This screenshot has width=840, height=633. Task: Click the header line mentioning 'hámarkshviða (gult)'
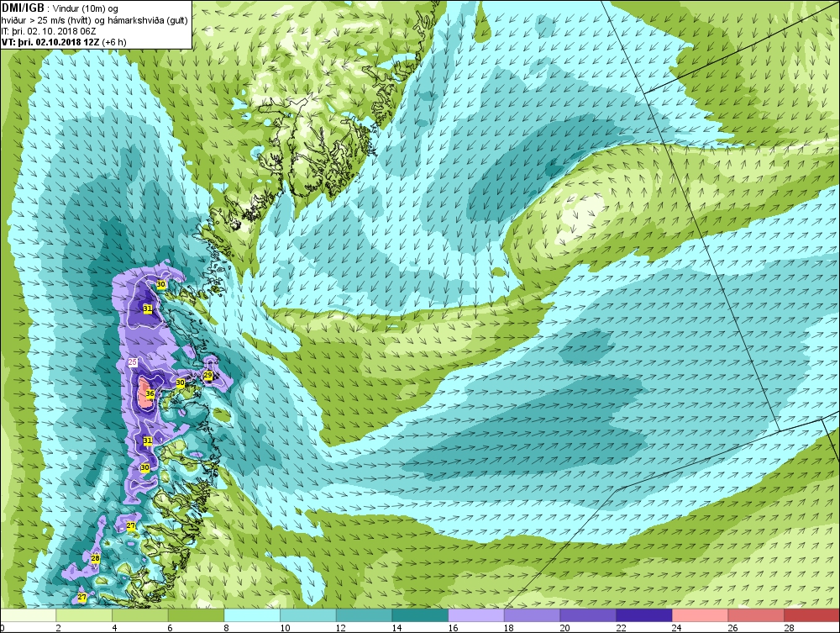(94, 20)
